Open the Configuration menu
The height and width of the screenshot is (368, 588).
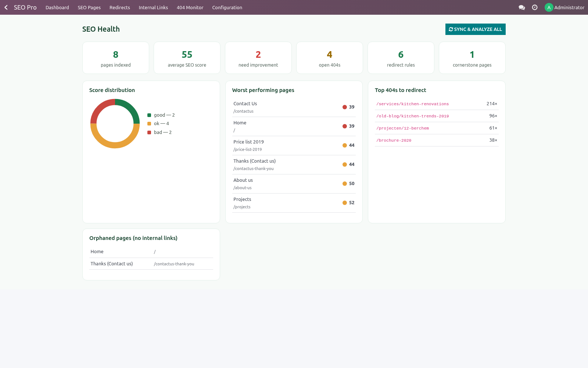tap(227, 7)
